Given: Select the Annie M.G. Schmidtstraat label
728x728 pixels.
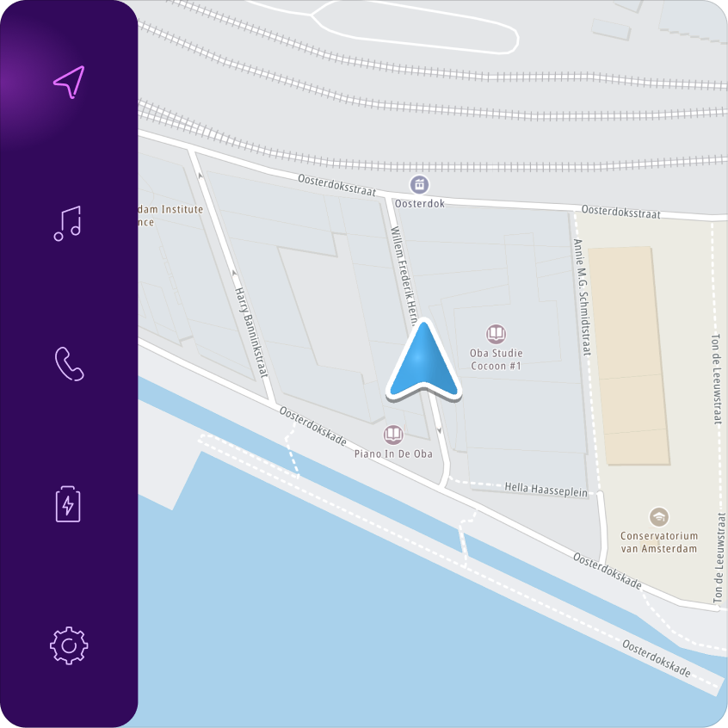Looking at the screenshot, I should coord(583,297).
